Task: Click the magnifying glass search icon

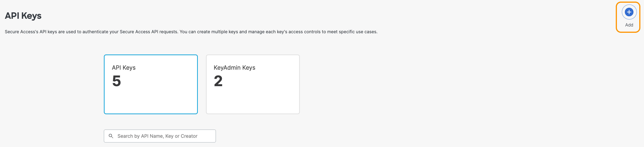Action: [x=111, y=136]
